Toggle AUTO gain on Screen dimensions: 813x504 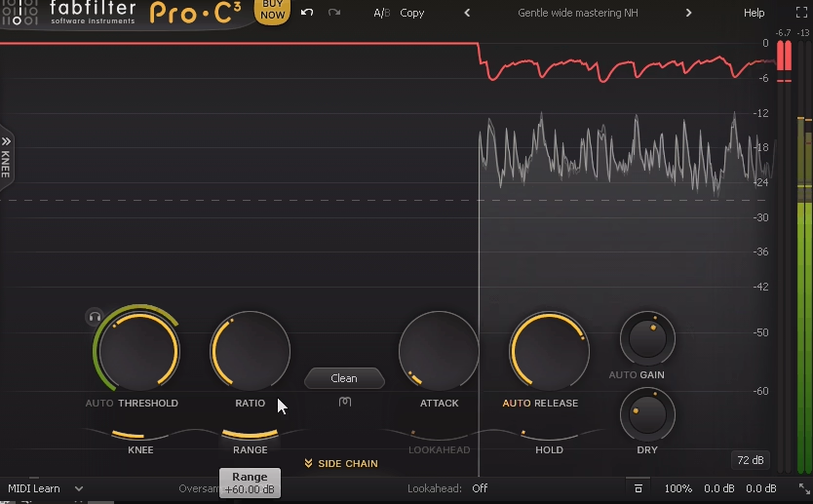pyautogui.click(x=621, y=375)
